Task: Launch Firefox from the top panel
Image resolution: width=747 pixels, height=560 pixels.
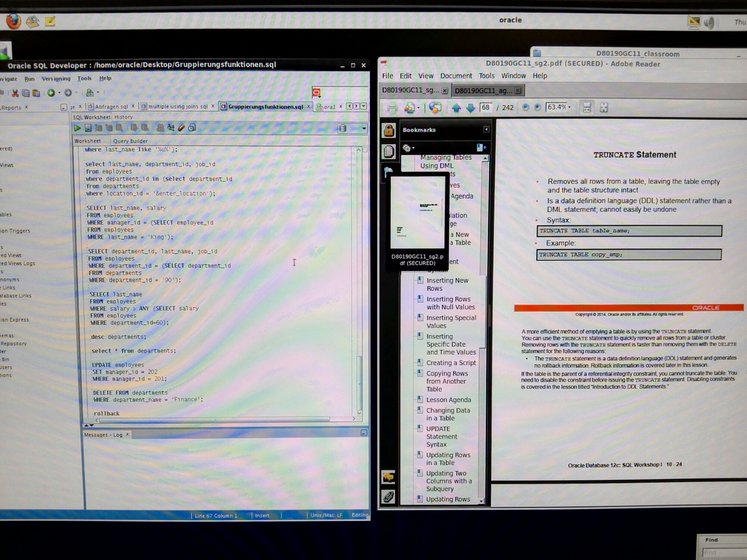Action: click(13, 21)
